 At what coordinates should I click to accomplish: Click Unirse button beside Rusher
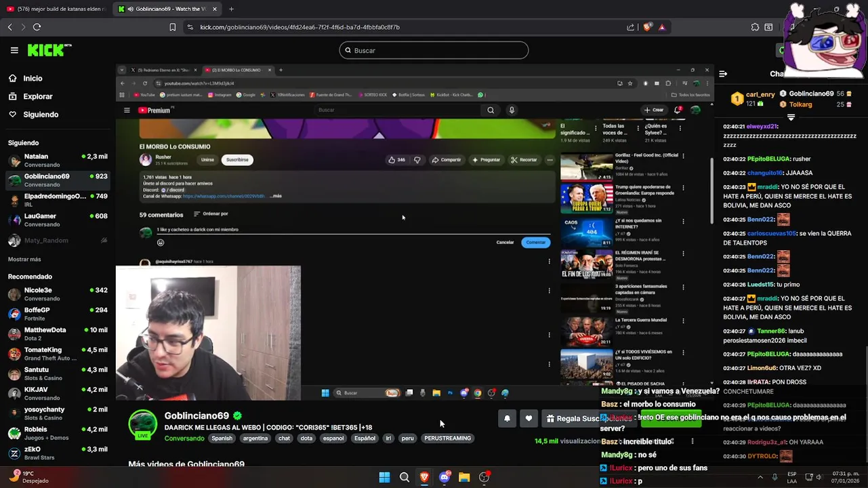(x=207, y=160)
